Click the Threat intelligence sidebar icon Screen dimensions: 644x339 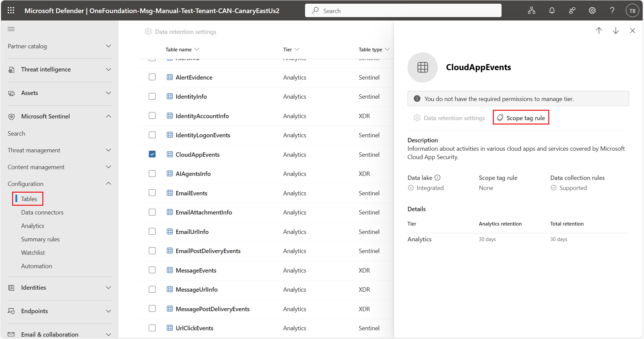(x=11, y=70)
